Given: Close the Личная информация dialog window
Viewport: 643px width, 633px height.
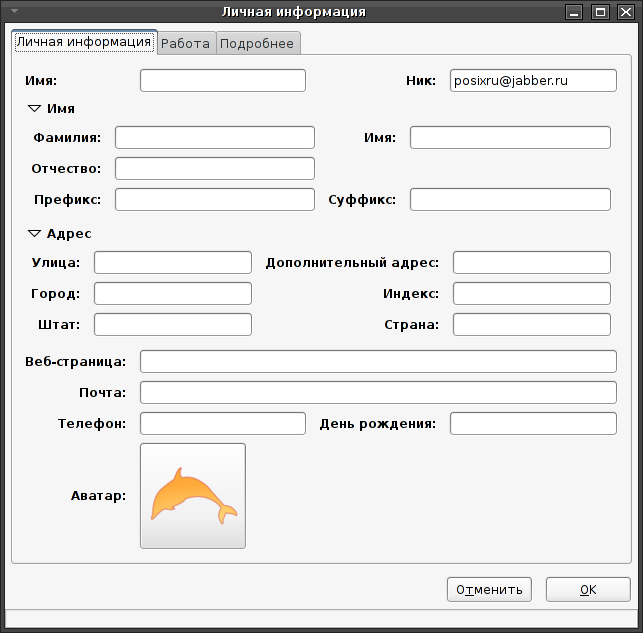Looking at the screenshot, I should tap(626, 12).
